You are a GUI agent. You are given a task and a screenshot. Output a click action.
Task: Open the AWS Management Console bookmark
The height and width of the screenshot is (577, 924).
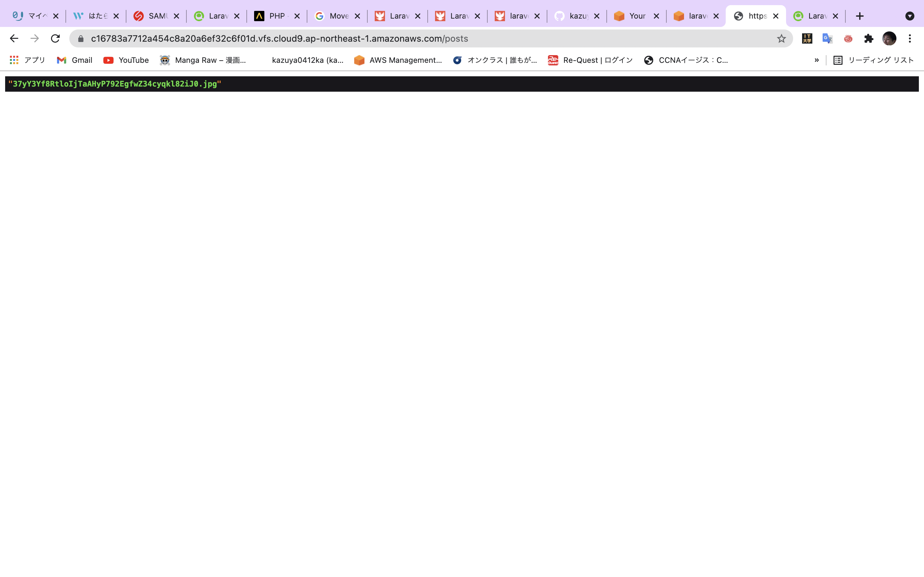point(398,60)
